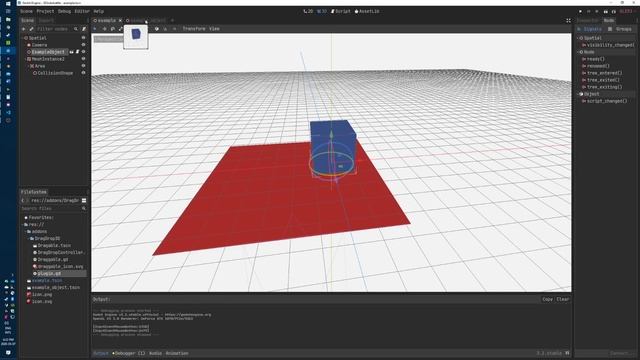Open the View viewport menu
The width and height of the screenshot is (640, 360).
[x=214, y=29]
